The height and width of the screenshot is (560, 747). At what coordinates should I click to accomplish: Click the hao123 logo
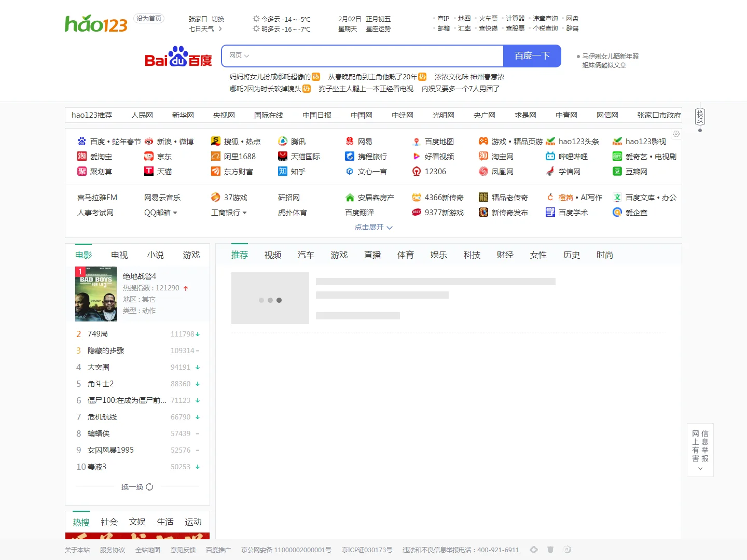pos(96,24)
